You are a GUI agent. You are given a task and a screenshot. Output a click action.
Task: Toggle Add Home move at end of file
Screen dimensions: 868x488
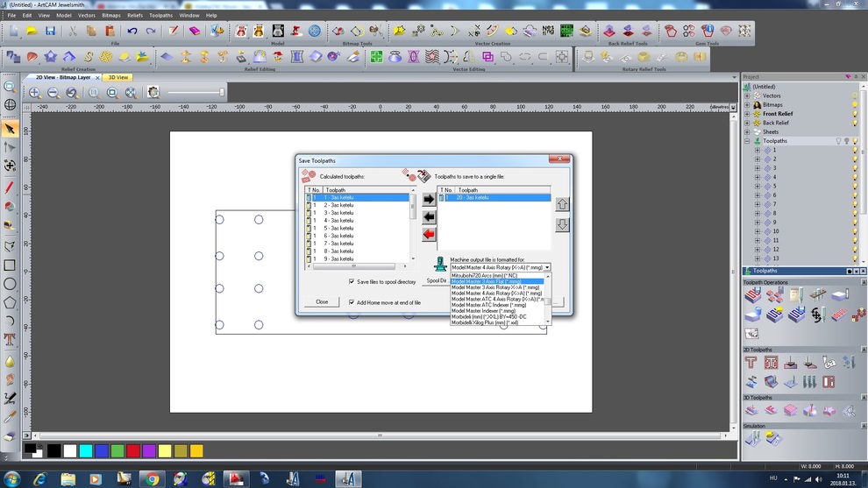352,302
